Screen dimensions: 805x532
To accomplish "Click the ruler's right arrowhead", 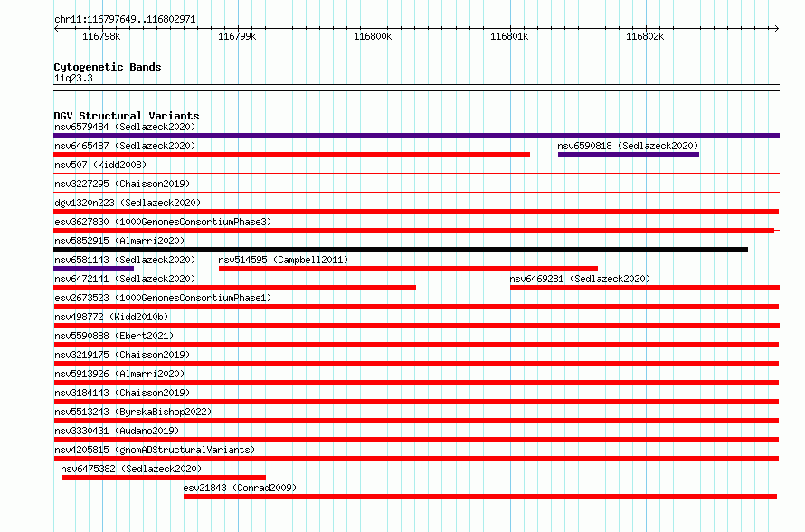I will [777, 28].
